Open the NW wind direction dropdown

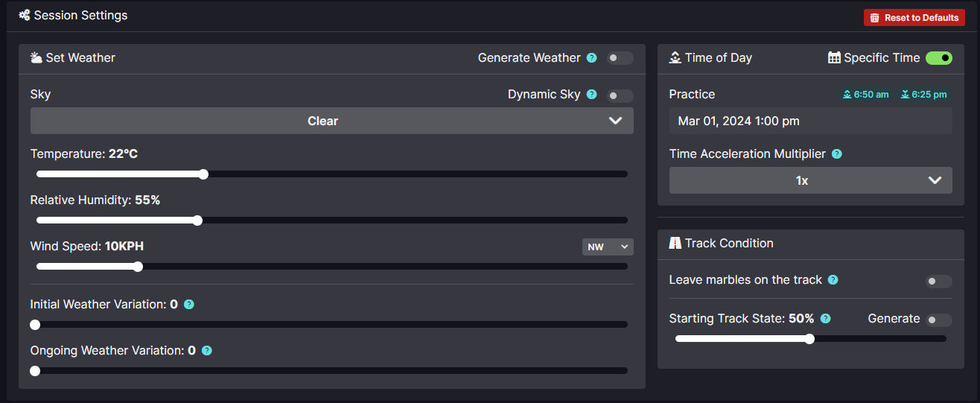(608, 247)
